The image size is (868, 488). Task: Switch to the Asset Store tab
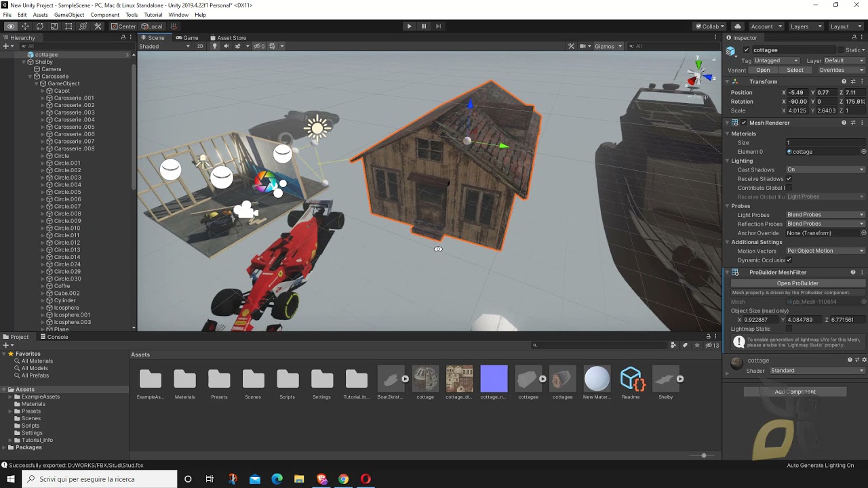click(228, 38)
